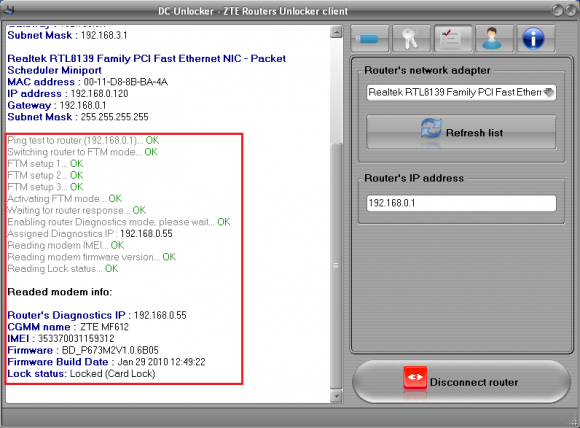580x428 pixels.
Task: Click the IMEI value 353370031159312
Action: click(76, 338)
